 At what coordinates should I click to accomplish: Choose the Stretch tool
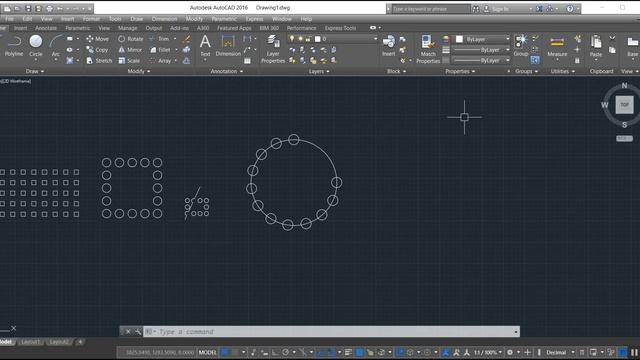(99, 60)
